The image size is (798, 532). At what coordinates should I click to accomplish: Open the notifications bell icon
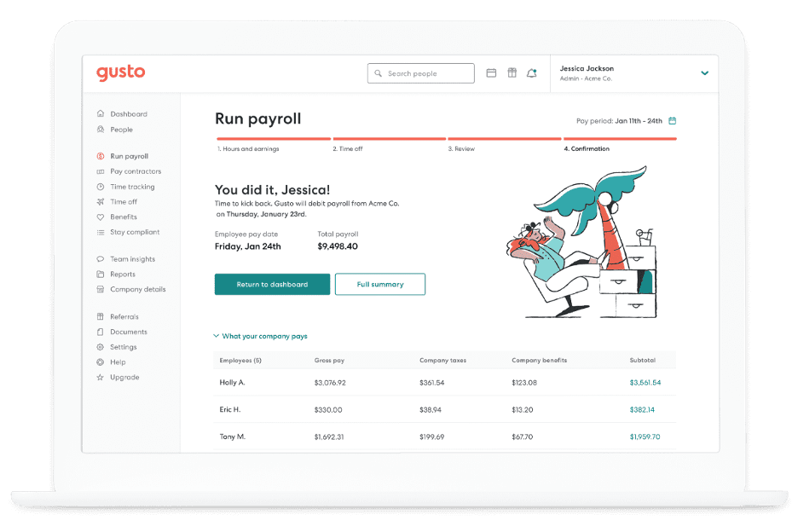click(531, 73)
